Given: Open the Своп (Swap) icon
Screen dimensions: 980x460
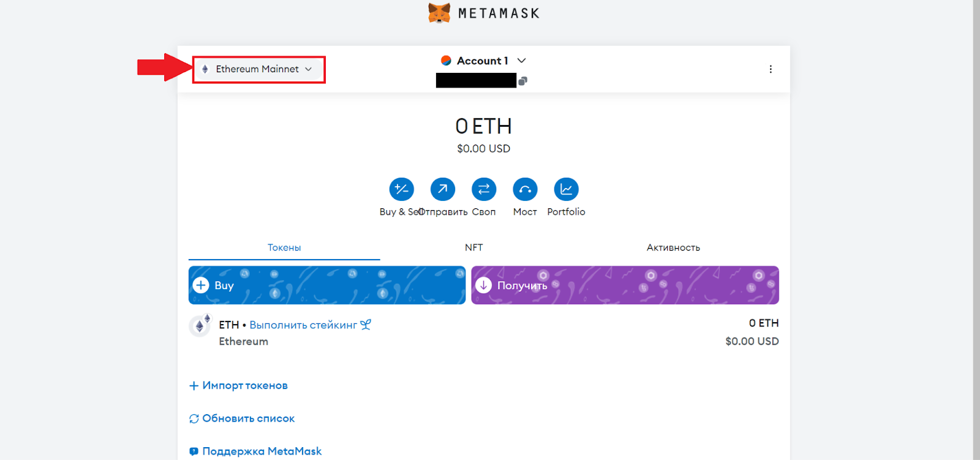Looking at the screenshot, I should point(483,189).
